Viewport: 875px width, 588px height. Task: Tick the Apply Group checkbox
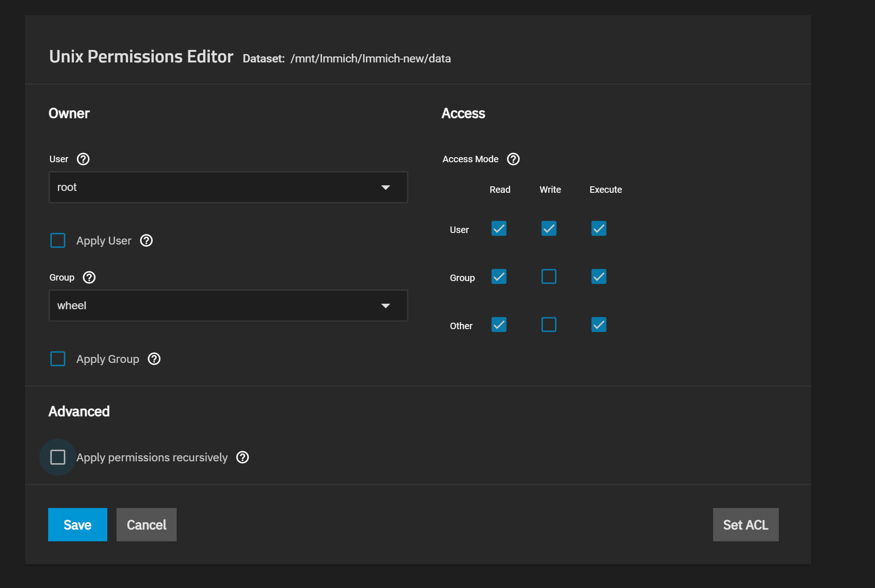[58, 359]
